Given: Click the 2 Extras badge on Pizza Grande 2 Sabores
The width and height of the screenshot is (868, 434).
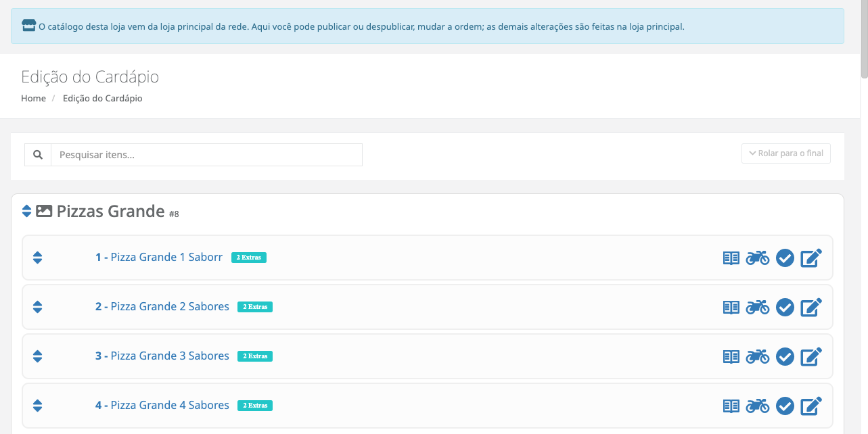Looking at the screenshot, I should click(x=255, y=307).
